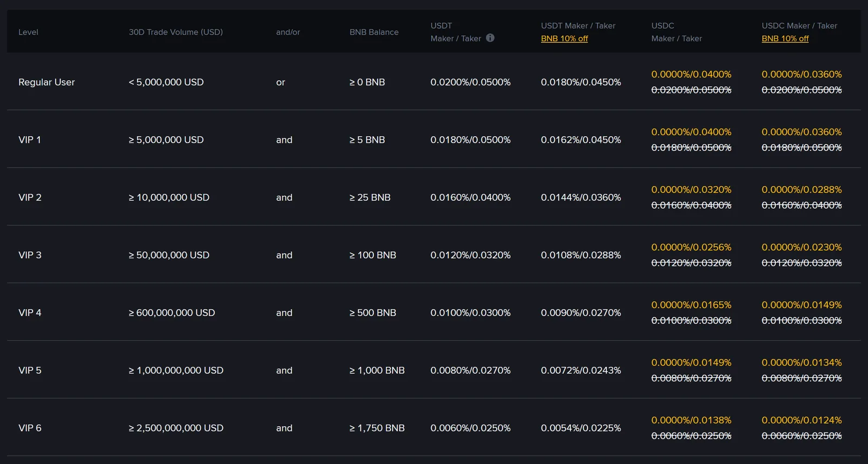Click the BNB Balance column header
The height and width of the screenshot is (464, 868).
pyautogui.click(x=374, y=32)
